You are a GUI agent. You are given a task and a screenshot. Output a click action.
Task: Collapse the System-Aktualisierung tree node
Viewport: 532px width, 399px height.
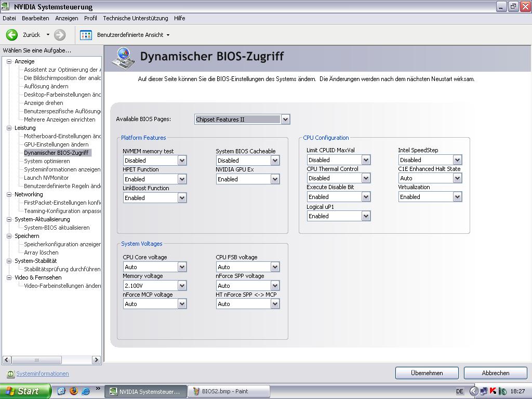[9, 220]
